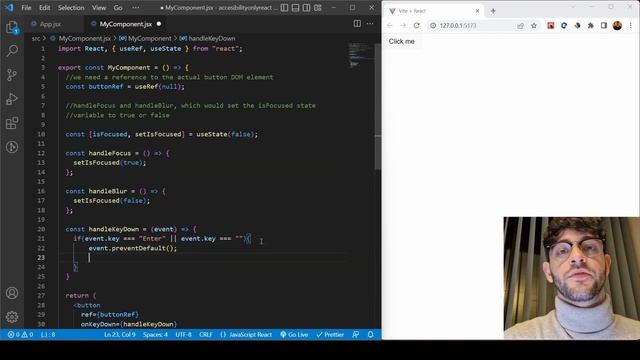Open the Chrome three-dot menu

tap(631, 25)
